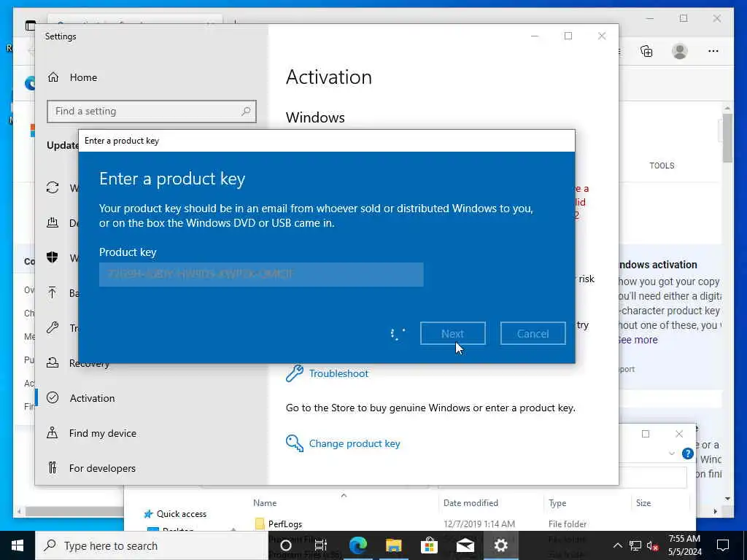Viewport: 747px width, 560px height.
Task: Open the Troubleshoot link on Activation page
Action: pos(338,373)
